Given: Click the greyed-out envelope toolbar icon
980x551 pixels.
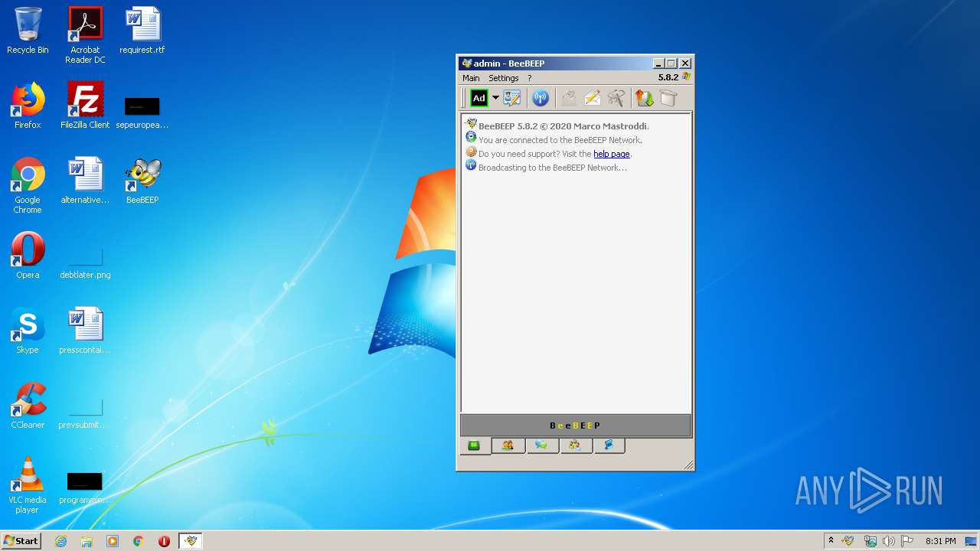Looking at the screenshot, I should (568, 98).
